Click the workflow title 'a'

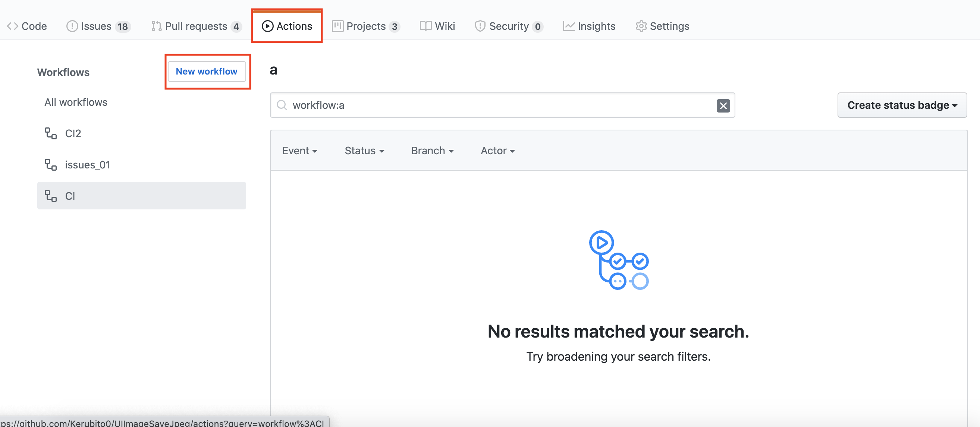coord(274,70)
